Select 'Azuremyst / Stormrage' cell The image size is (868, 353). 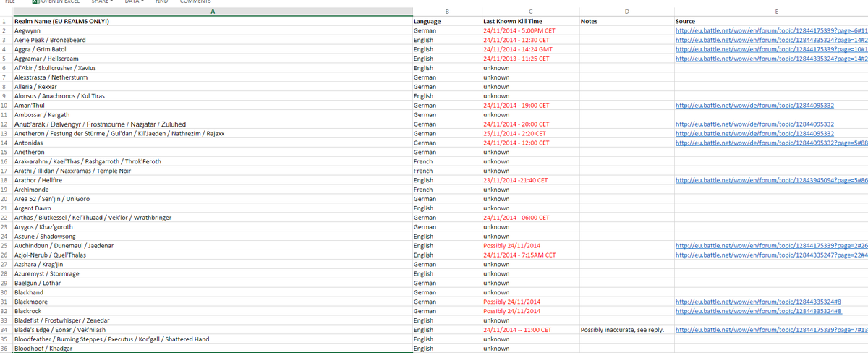tap(212, 274)
